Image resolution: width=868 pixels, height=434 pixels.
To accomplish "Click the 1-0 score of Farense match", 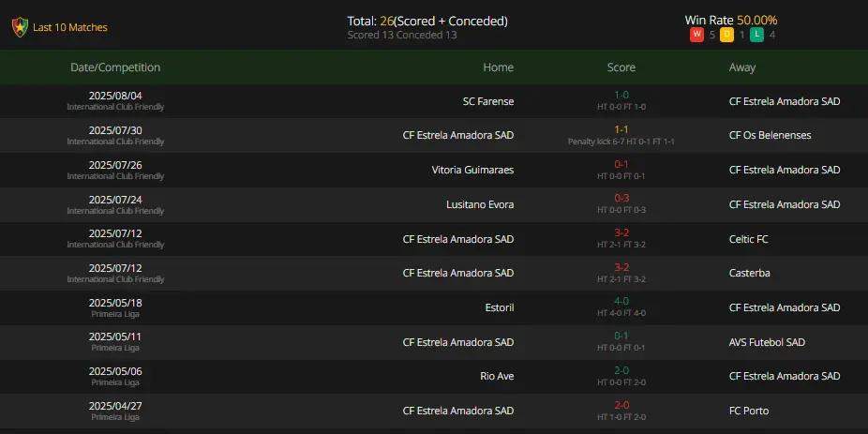I will pyautogui.click(x=621, y=96).
